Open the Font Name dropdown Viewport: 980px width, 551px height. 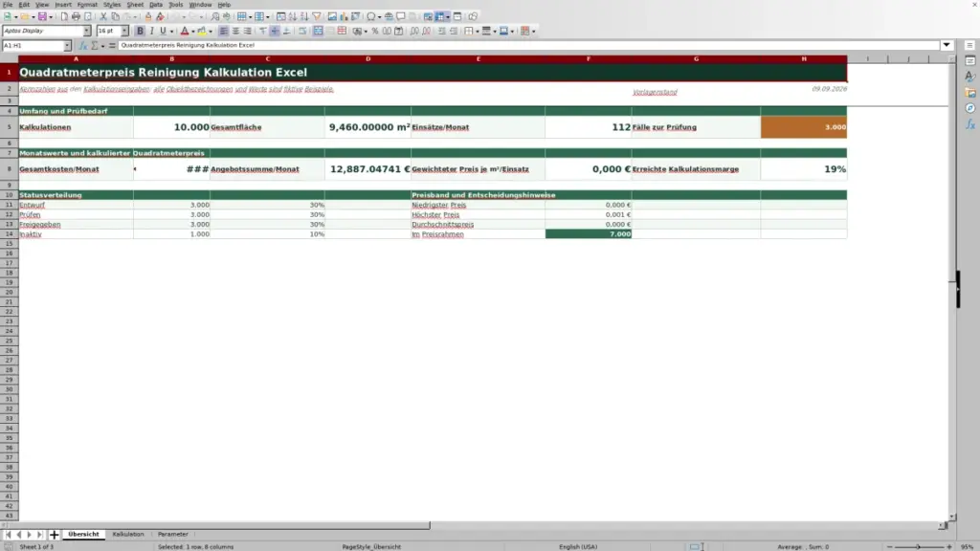click(x=87, y=32)
